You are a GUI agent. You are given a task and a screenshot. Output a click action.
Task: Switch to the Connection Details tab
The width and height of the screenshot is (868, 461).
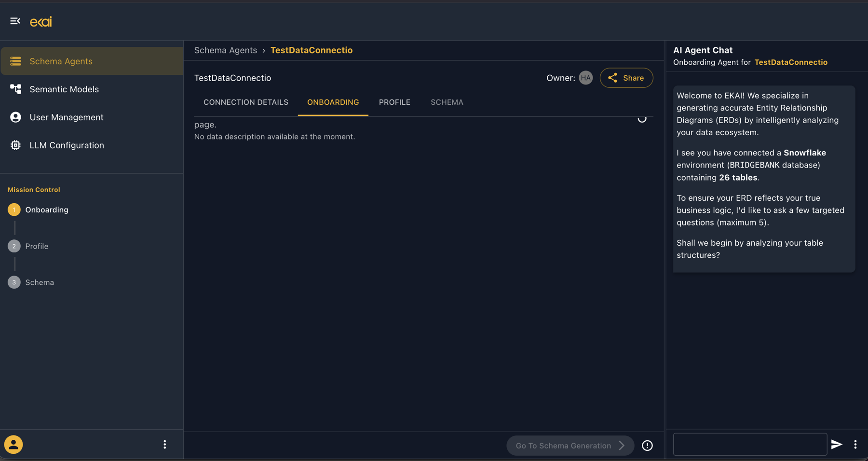click(246, 102)
